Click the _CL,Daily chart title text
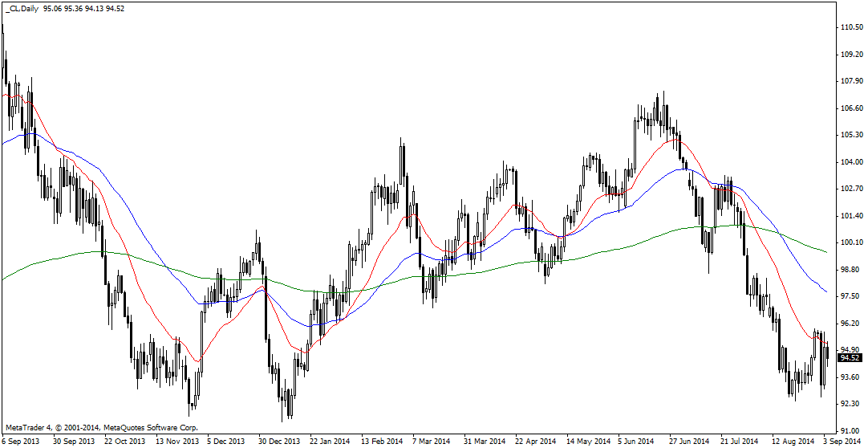The width and height of the screenshot is (868, 448). [21, 8]
